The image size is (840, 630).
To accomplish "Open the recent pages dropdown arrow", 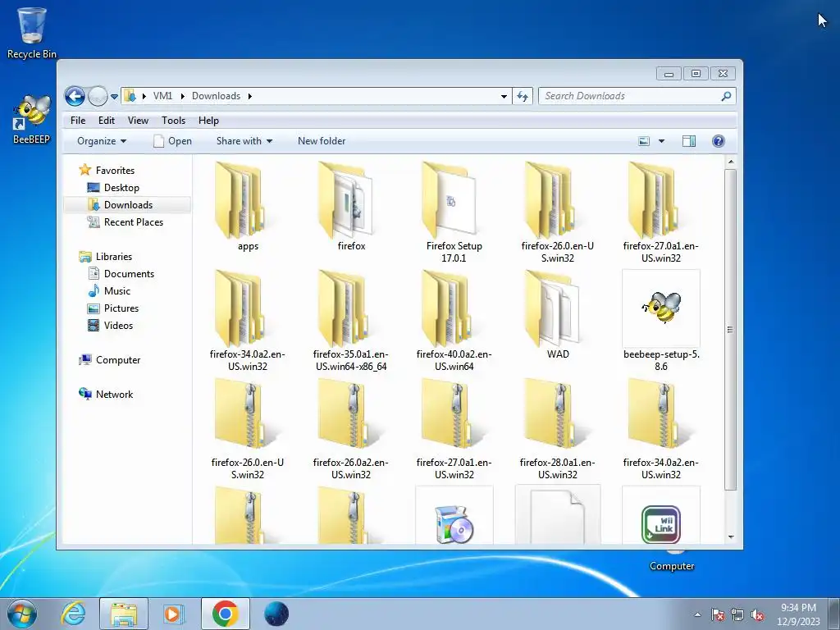I will pyautogui.click(x=114, y=97).
